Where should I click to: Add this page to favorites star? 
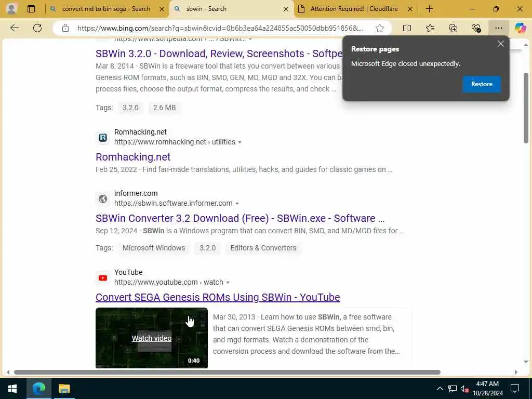click(380, 28)
